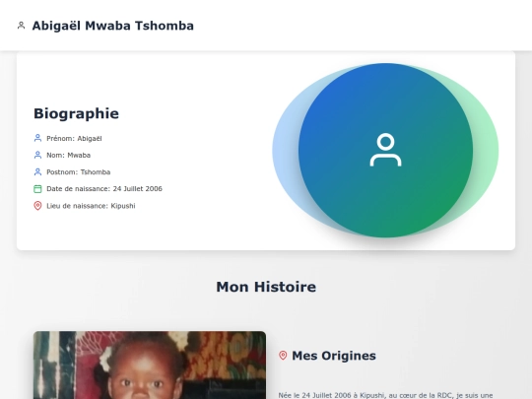Image resolution: width=532 pixels, height=399 pixels.
Task: Click the location pin icon beside Mes Origines
Action: coord(283,356)
